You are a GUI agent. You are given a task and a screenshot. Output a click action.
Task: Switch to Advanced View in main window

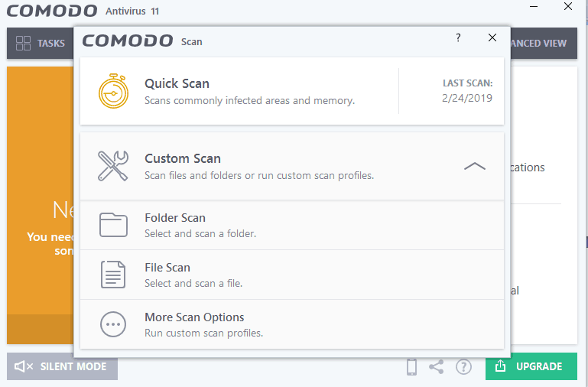pyautogui.click(x=538, y=44)
